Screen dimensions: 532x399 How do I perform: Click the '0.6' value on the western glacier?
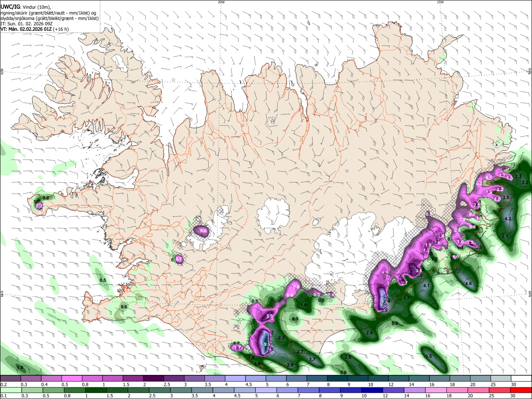coord(203,231)
